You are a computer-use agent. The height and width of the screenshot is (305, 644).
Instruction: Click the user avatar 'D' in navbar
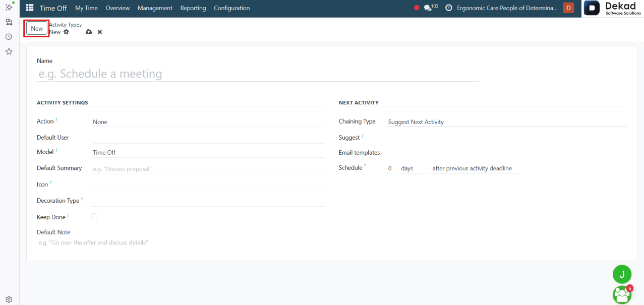(x=568, y=8)
